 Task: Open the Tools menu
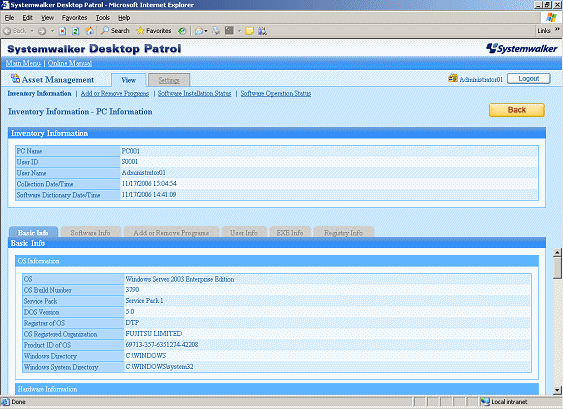pos(103,18)
